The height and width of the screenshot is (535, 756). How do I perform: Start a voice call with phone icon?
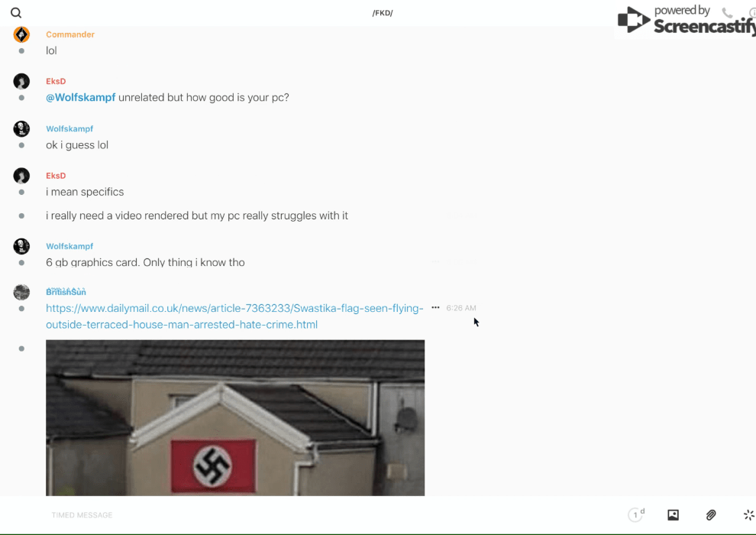point(727,13)
